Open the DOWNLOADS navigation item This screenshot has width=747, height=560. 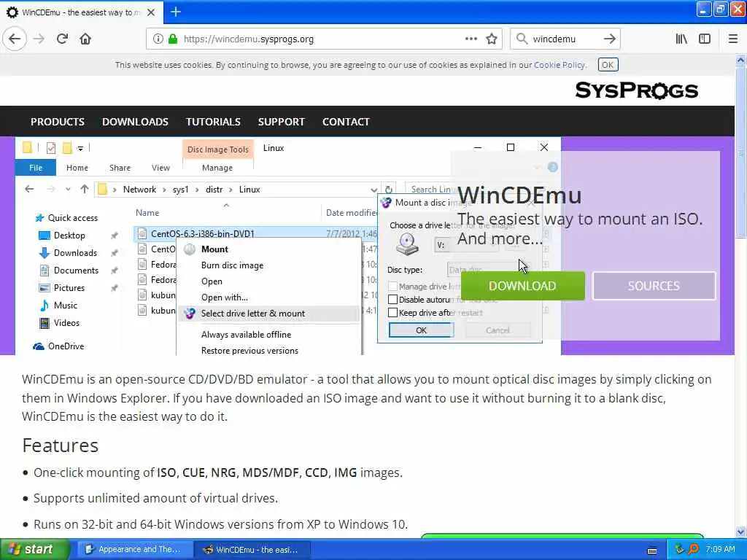135,122
